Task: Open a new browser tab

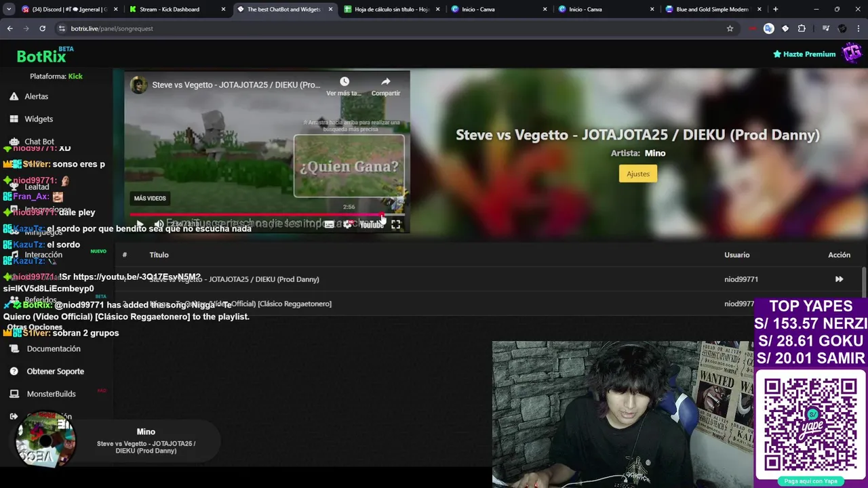Action: [x=775, y=9]
